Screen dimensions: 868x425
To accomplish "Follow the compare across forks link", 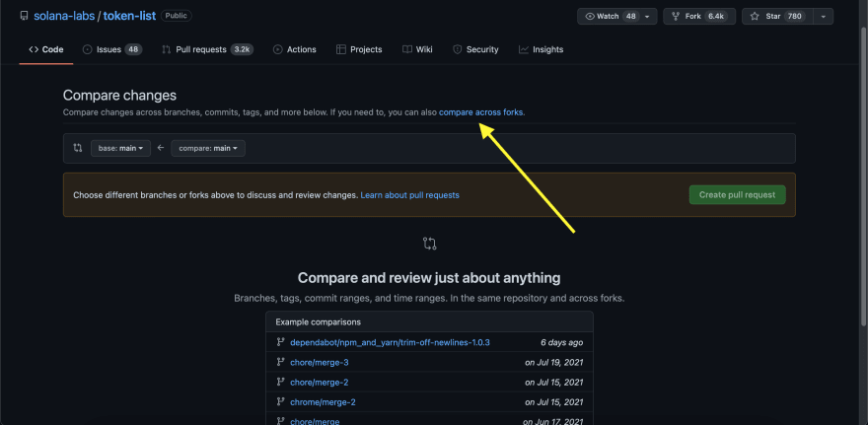I will [x=481, y=112].
